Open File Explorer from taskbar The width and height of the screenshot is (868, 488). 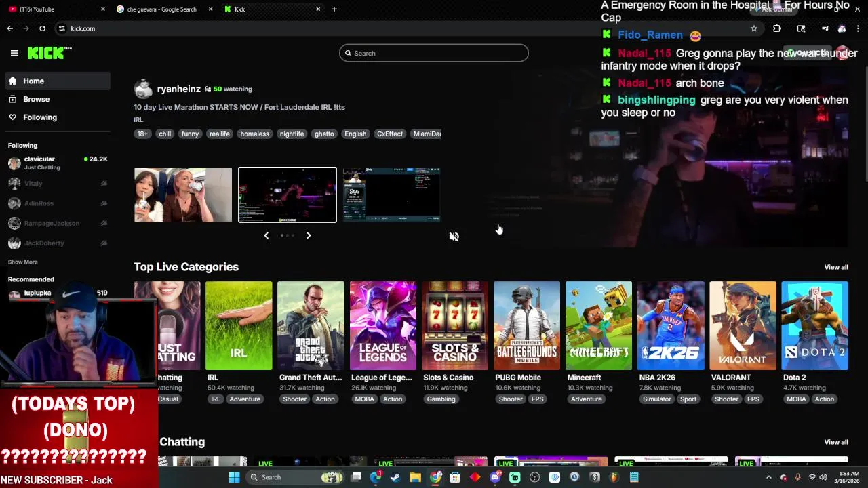pos(415,477)
